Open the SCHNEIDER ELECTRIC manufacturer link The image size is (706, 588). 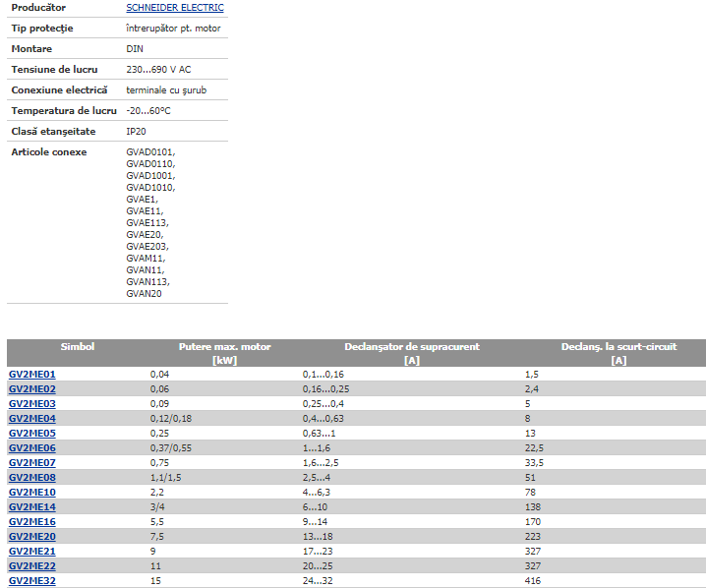coord(175,8)
